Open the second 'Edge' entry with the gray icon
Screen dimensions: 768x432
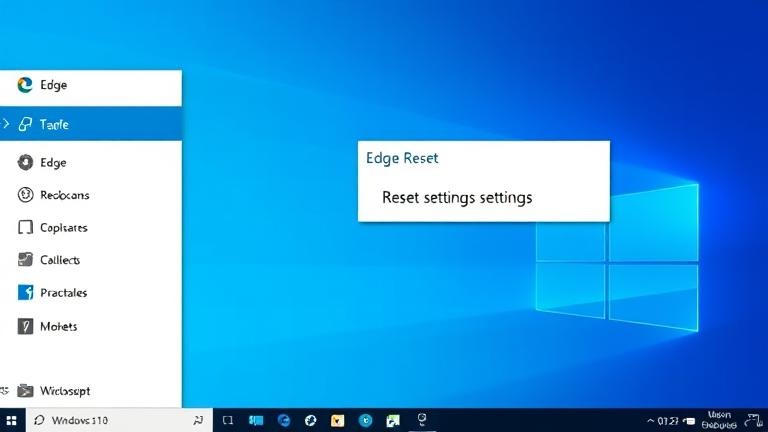point(91,163)
